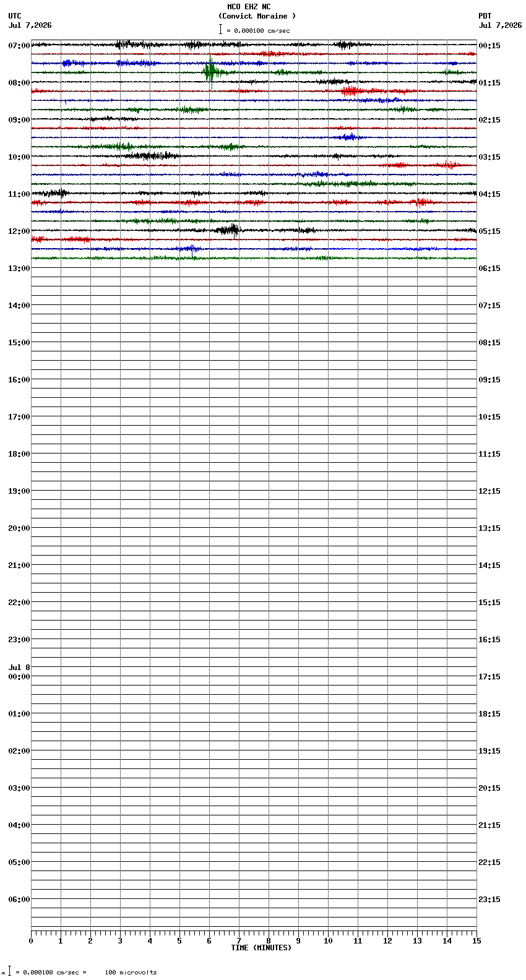Screen dimensions: 526x980
Task: Click the red burst near minute 11 at 08:15
Action: (350, 91)
